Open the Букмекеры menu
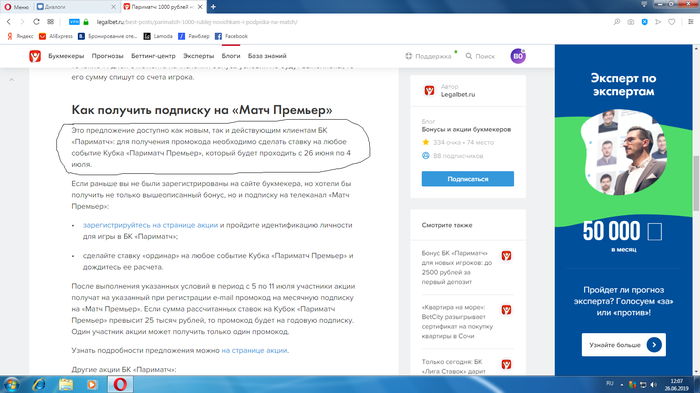Screen dimensions: 700x393 coord(66,56)
